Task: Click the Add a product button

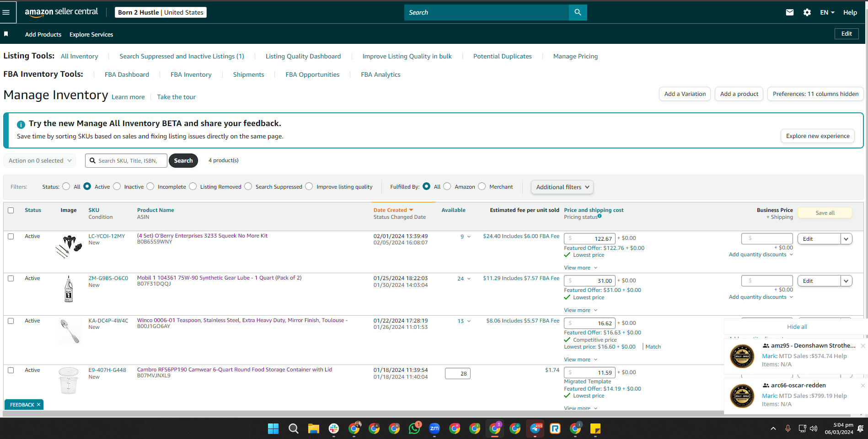Action: click(x=739, y=94)
